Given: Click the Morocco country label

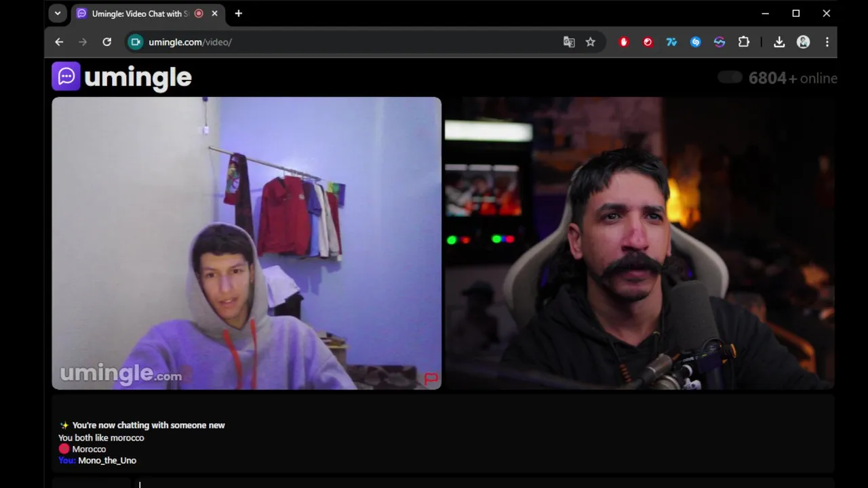Looking at the screenshot, I should point(89,449).
